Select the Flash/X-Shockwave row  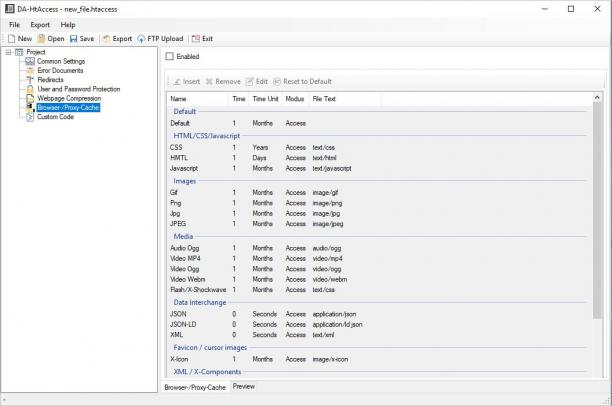pos(377,290)
